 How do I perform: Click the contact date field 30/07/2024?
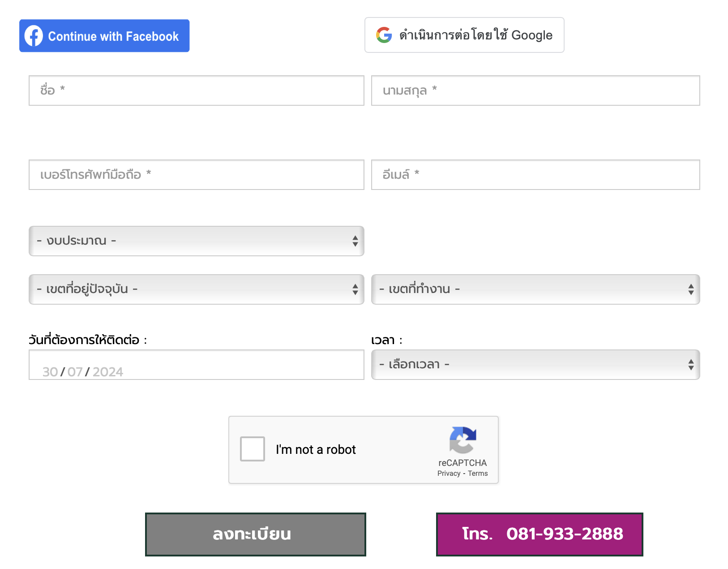point(197,365)
